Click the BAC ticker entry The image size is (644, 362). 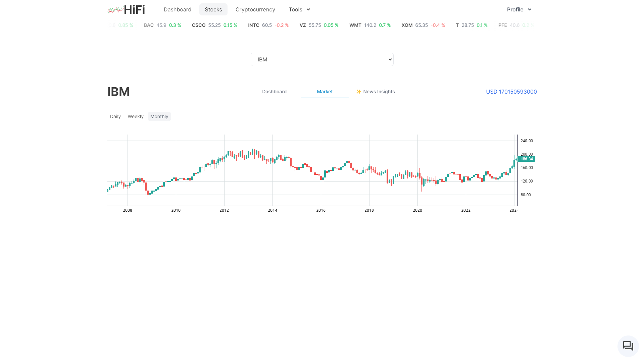162,25
